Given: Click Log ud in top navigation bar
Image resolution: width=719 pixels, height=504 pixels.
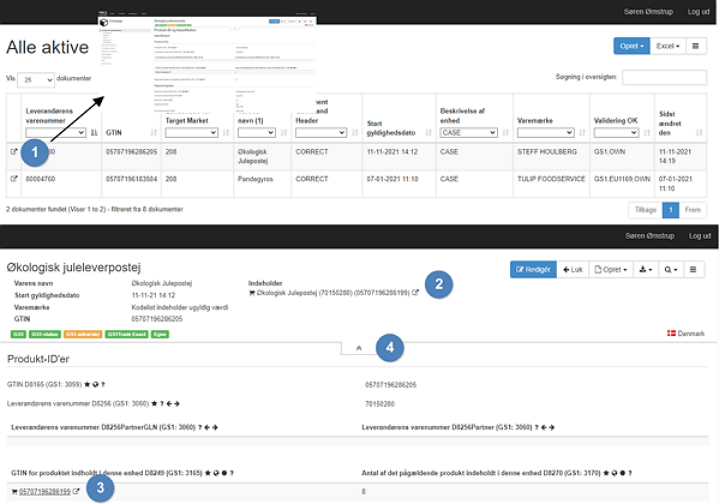Looking at the screenshot, I should (x=699, y=11).
